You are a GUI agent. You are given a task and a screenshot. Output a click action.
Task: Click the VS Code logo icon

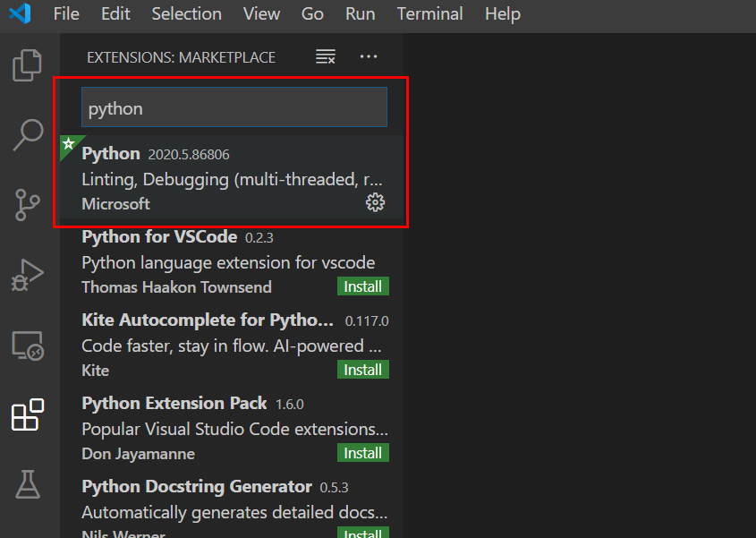20,14
